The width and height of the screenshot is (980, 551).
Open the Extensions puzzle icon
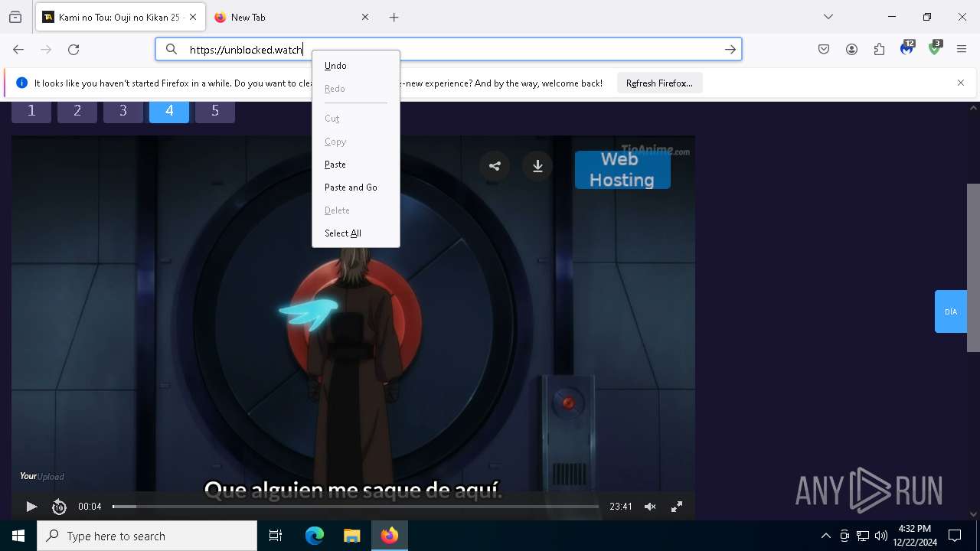[x=879, y=49]
